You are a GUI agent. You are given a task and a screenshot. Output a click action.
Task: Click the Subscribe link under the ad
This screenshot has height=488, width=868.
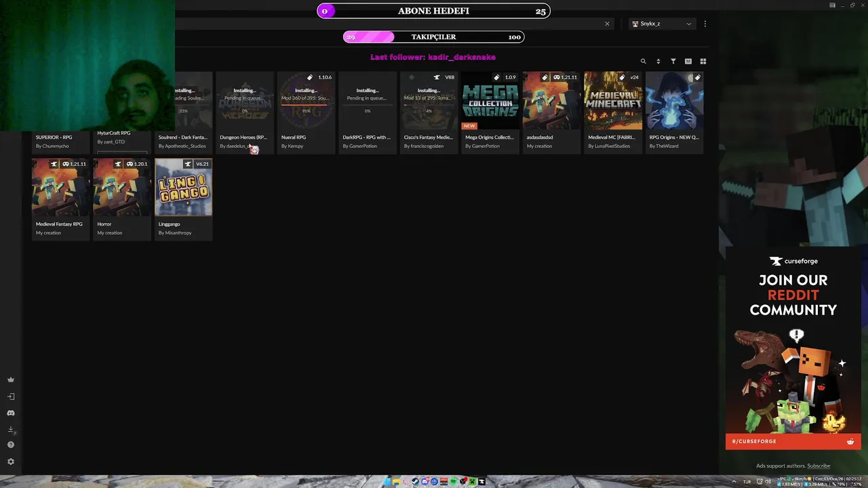point(818,466)
